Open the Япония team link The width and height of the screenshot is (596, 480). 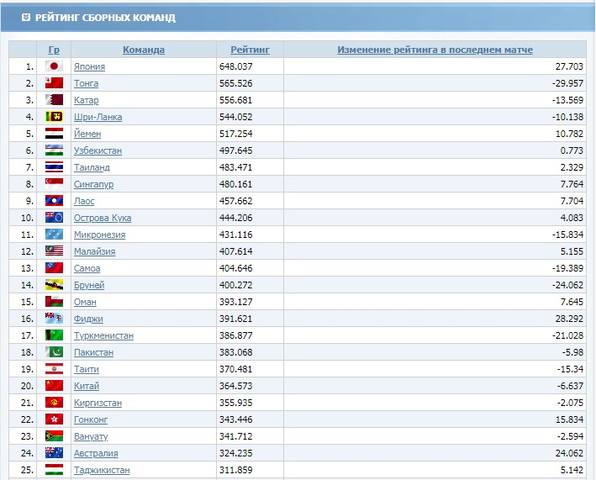[x=89, y=67]
